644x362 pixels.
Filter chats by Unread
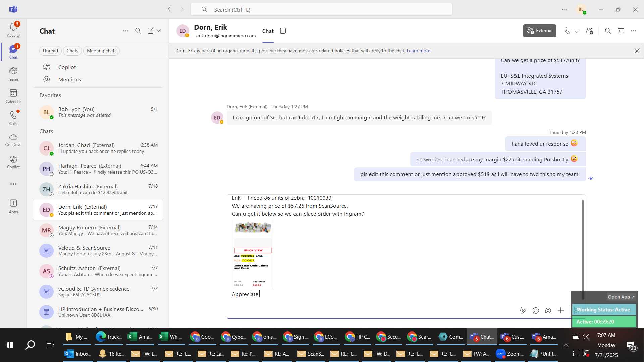tap(50, 51)
